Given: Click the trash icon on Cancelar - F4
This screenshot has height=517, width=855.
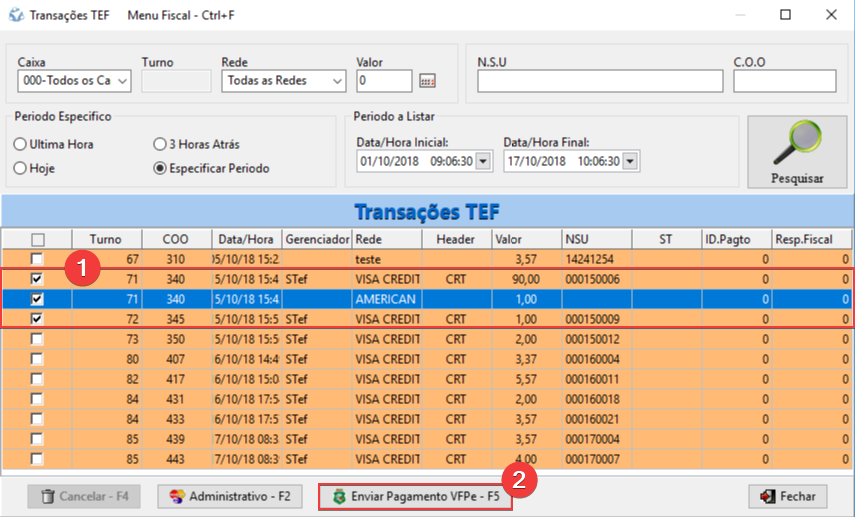Looking at the screenshot, I should coord(48,496).
